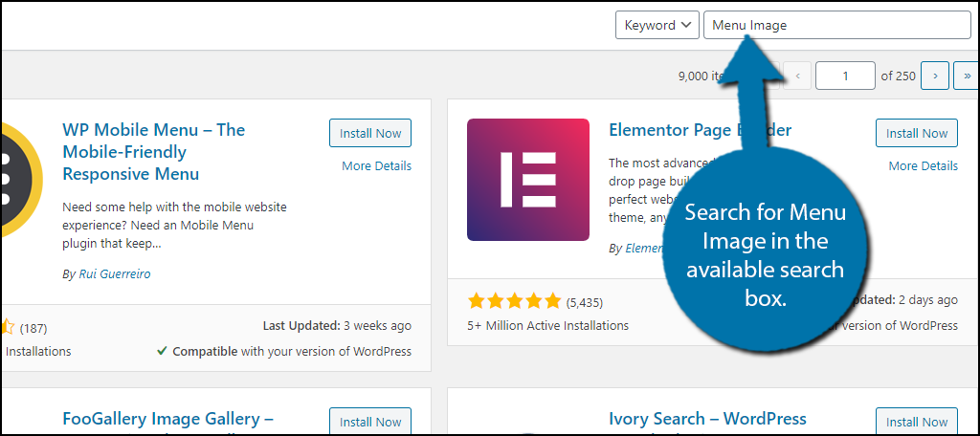
Task: Open More Details for WP Mobile Menu
Action: [376, 166]
